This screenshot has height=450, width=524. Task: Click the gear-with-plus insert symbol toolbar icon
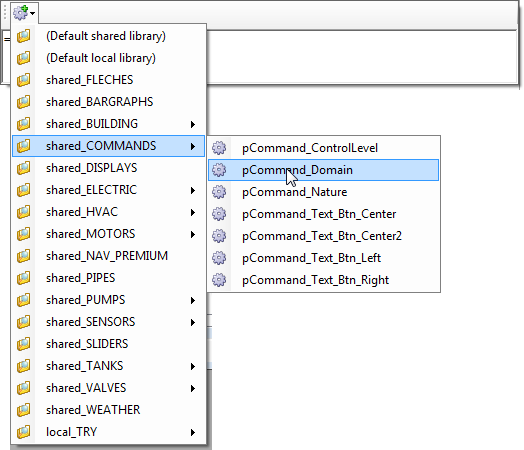click(x=21, y=13)
